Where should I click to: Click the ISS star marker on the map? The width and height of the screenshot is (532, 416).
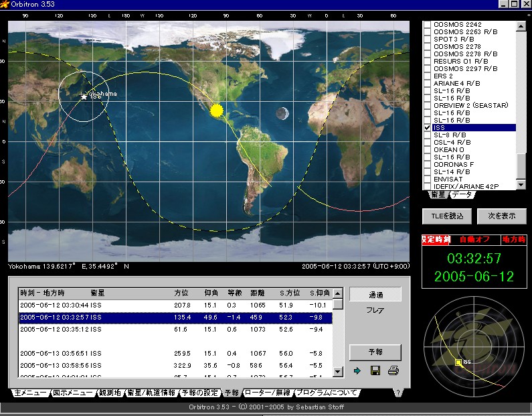[84, 96]
